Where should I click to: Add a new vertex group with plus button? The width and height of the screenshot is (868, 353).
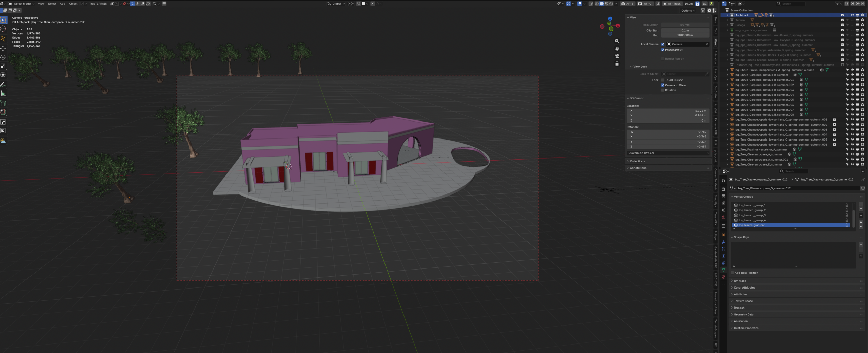tap(861, 204)
